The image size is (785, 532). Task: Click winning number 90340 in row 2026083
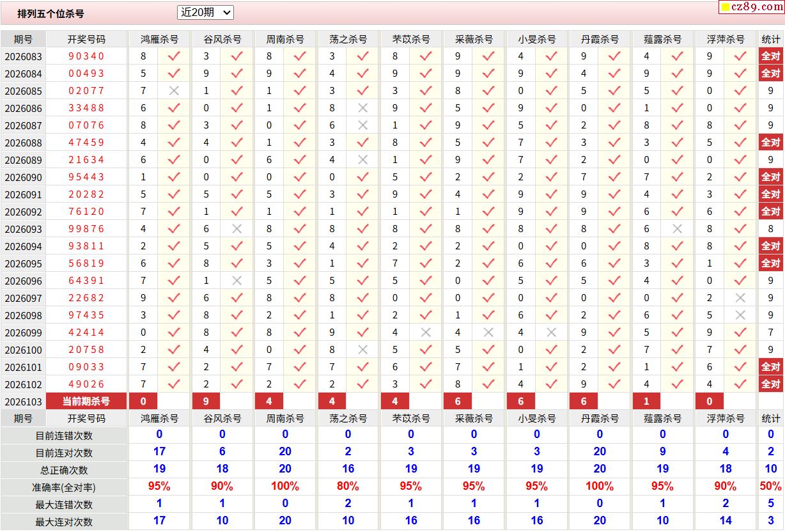pyautogui.click(x=86, y=56)
